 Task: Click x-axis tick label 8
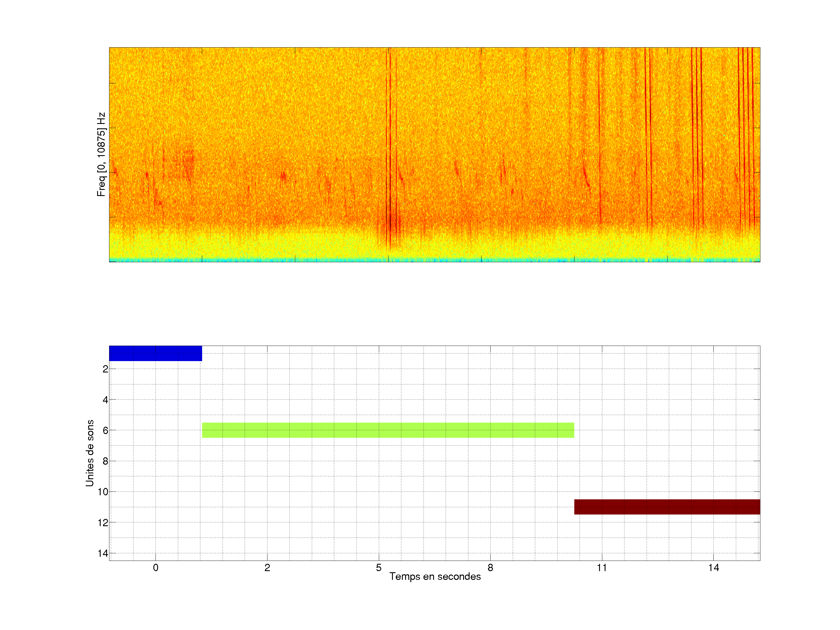pos(490,568)
